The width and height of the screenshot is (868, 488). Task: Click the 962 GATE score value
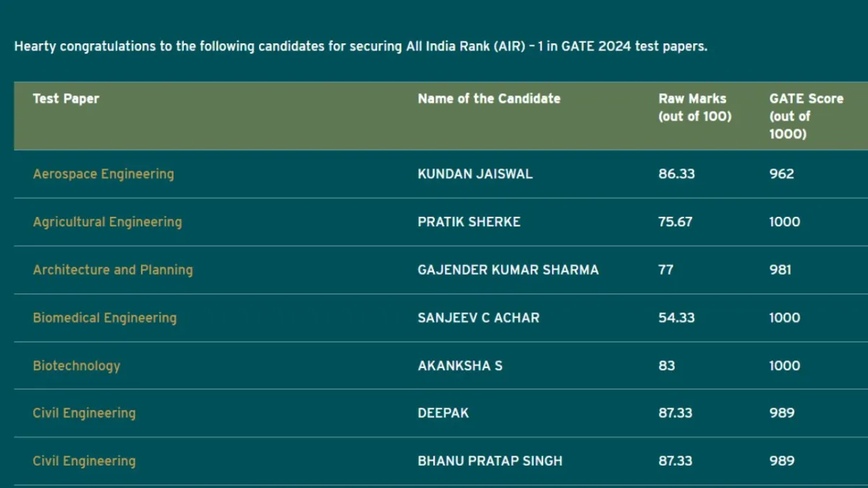[x=781, y=174]
